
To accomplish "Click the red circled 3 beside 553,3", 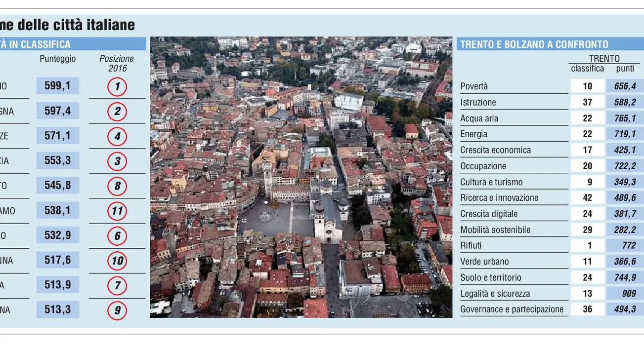I will pyautogui.click(x=117, y=161).
